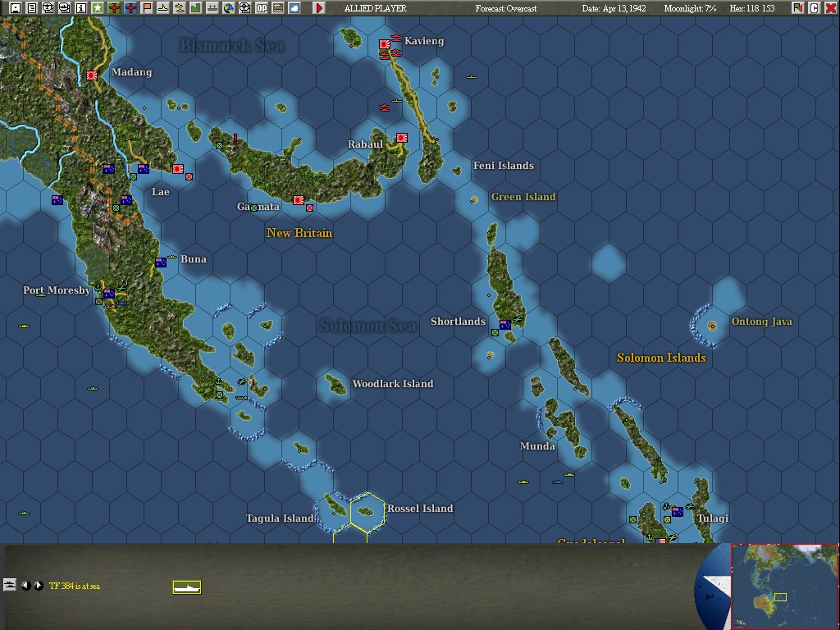Click the orange flag toolbar icon
The image size is (840, 630).
point(147,8)
